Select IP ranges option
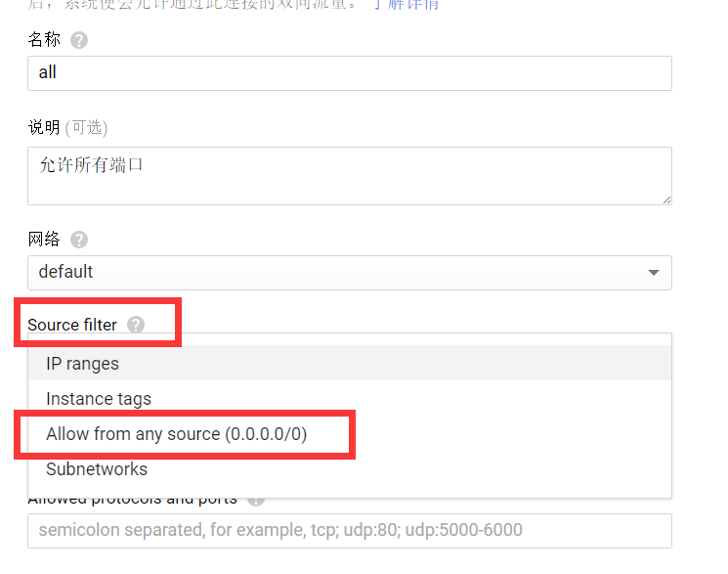The width and height of the screenshot is (728, 574). 350,363
